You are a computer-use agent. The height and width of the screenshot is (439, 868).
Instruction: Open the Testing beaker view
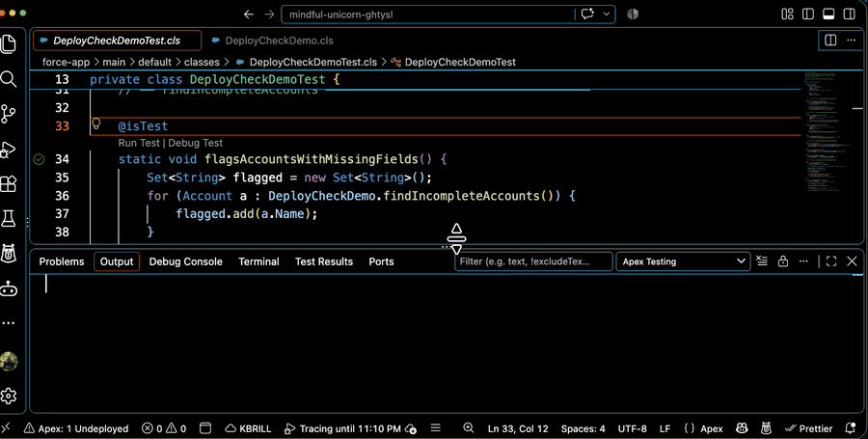(x=9, y=219)
